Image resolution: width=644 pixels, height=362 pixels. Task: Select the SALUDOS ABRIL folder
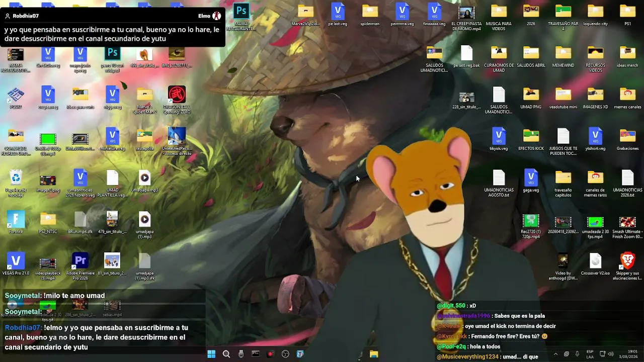pos(531,56)
